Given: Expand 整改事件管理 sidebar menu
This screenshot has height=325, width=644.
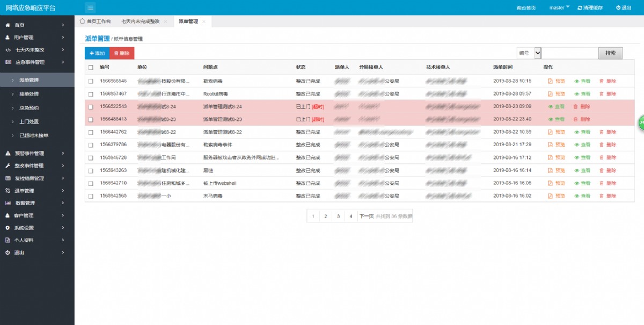Looking at the screenshot, I should pyautogui.click(x=37, y=166).
